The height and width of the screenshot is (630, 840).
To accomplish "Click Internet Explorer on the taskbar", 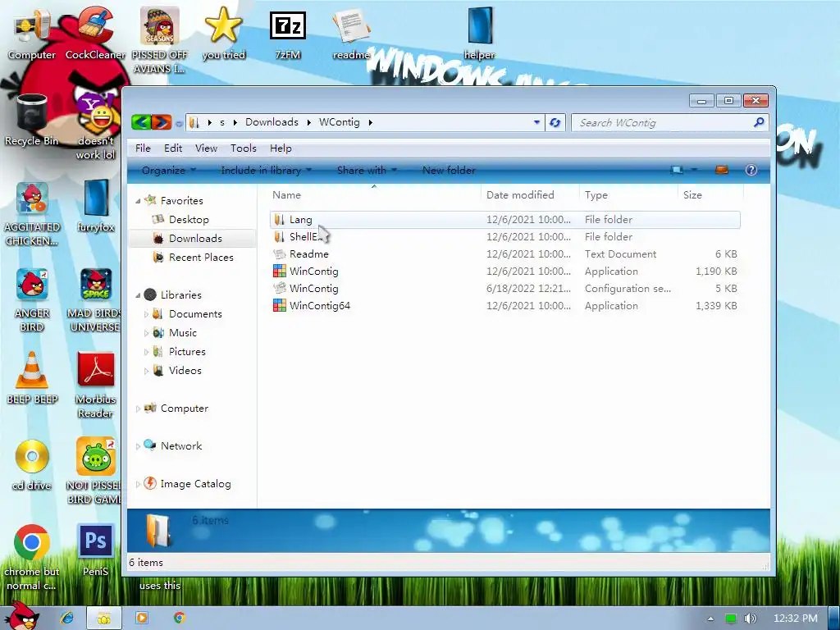I will (67, 619).
